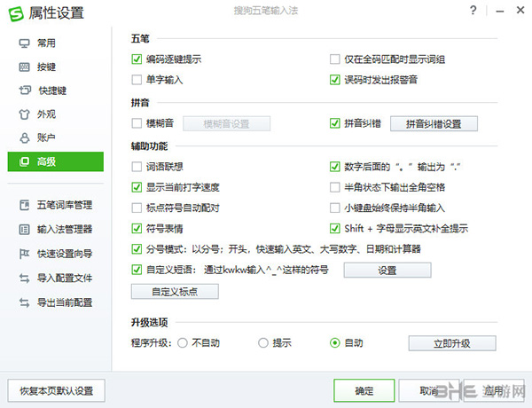Enable 词语联想
Image resolution: width=532 pixels, height=408 pixels.
pos(137,167)
